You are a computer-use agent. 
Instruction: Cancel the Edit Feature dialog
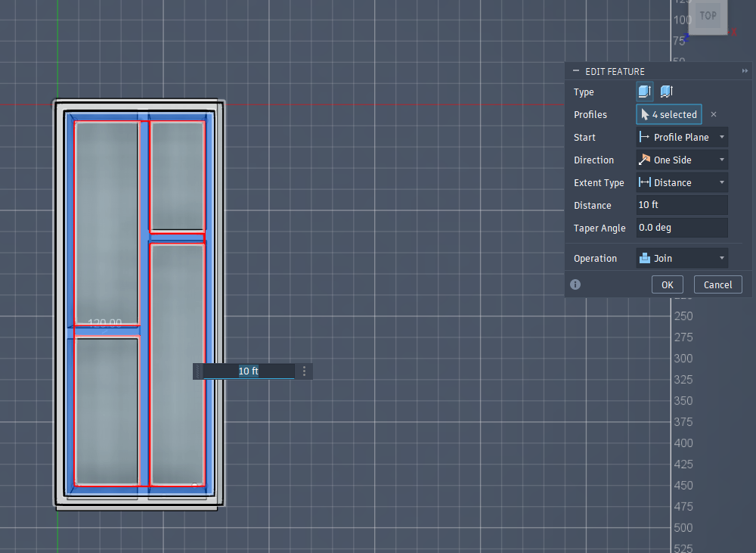(717, 284)
